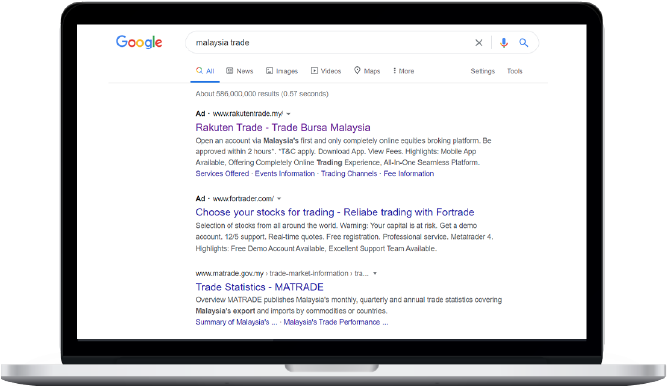Switch to the Videos tab
Screen dimensions: 668x387
(326, 71)
